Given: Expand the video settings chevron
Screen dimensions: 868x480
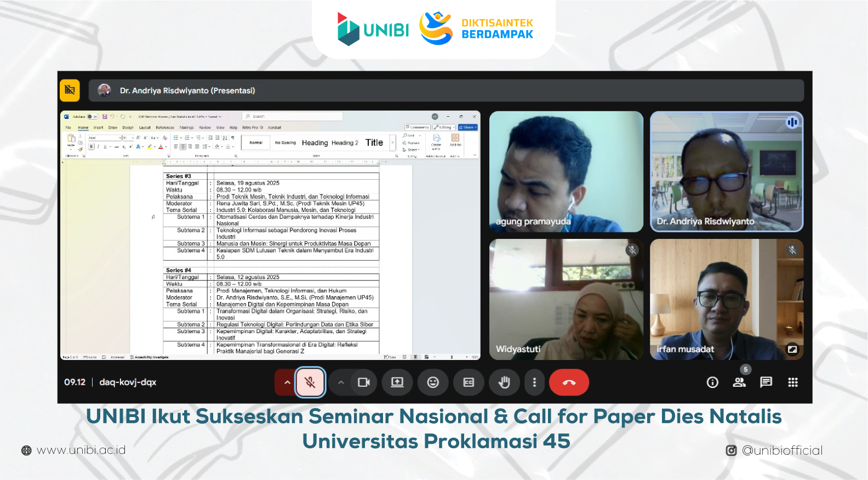Looking at the screenshot, I should [x=341, y=382].
